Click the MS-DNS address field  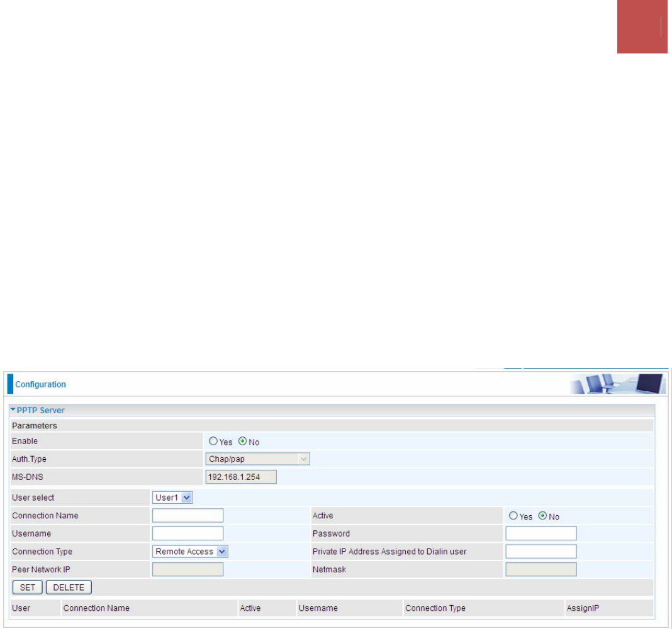pos(241,477)
